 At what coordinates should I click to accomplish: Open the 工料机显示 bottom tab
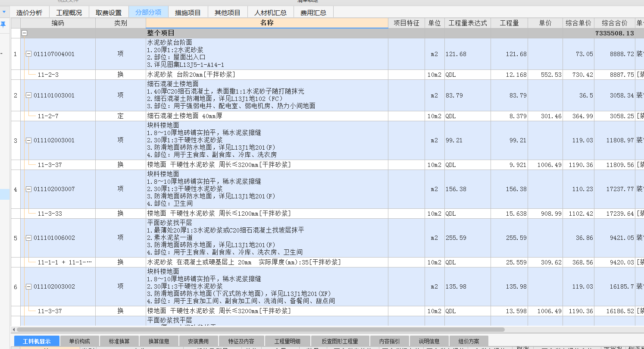pyautogui.click(x=37, y=341)
